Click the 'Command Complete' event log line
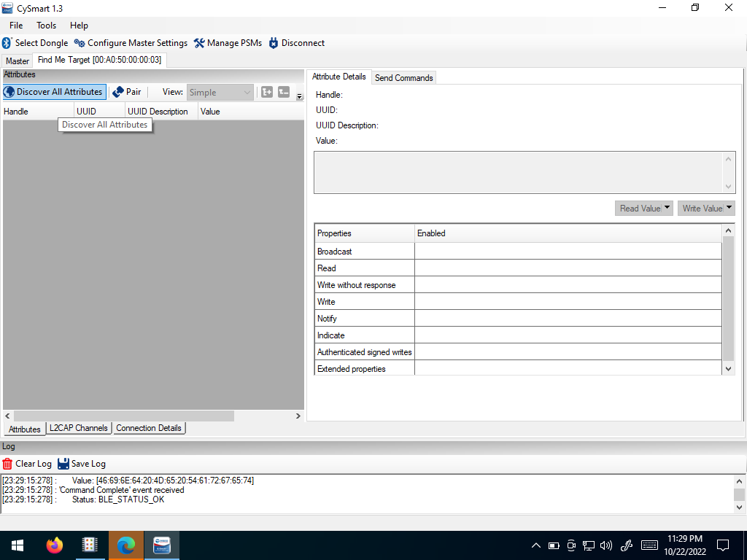 click(x=93, y=490)
